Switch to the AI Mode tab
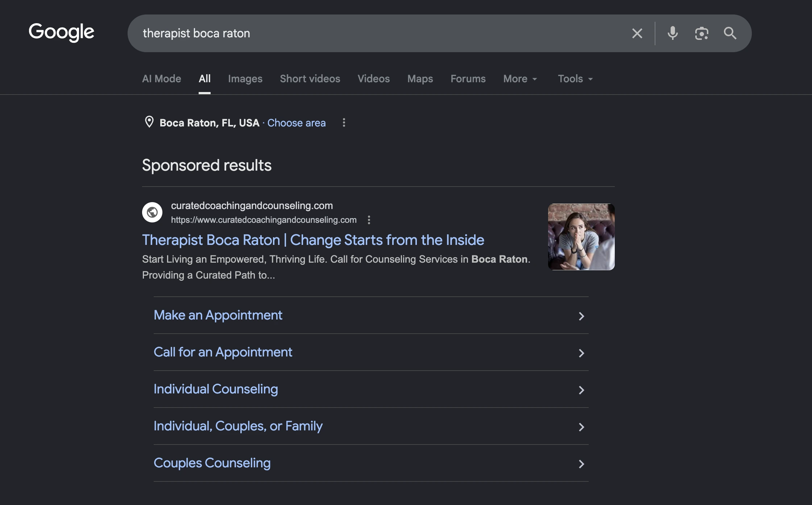This screenshot has height=505, width=812. (x=162, y=79)
